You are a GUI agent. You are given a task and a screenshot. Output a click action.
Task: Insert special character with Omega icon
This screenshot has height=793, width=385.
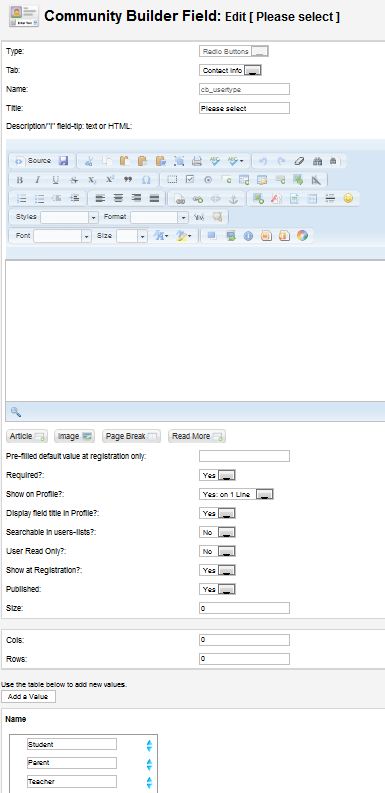146,180
